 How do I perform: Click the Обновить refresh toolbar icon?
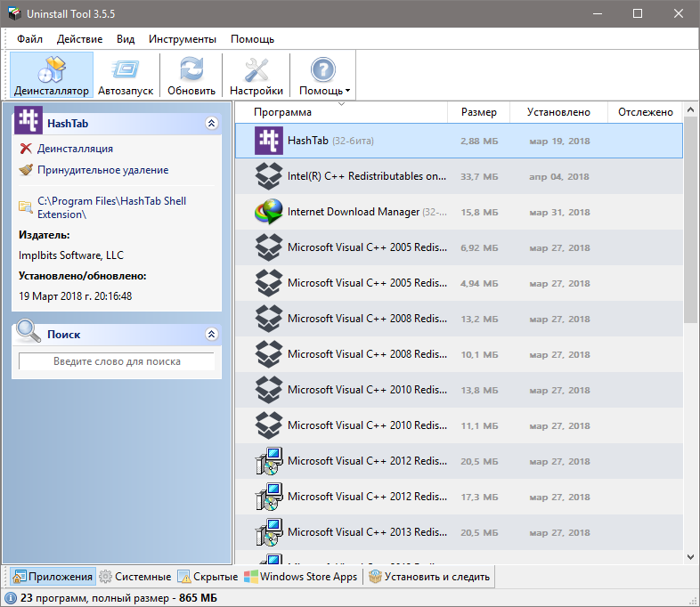click(191, 69)
